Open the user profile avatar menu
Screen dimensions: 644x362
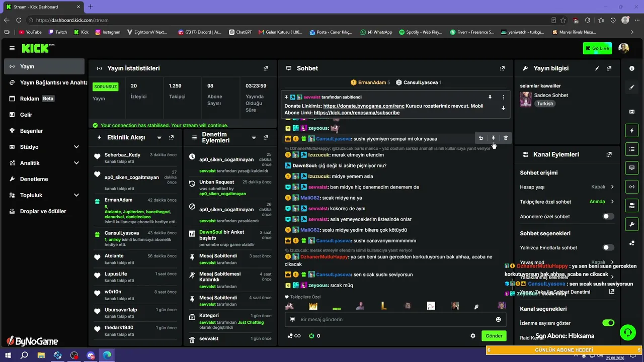[x=624, y=48]
